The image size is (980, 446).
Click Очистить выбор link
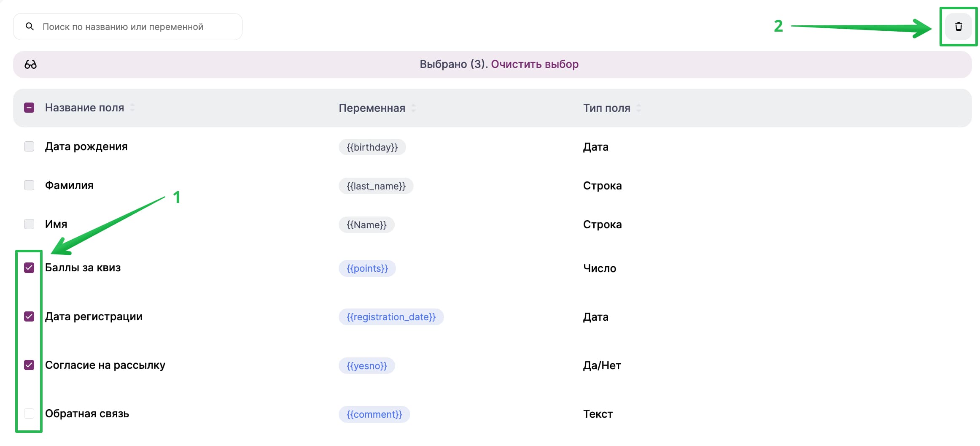[x=534, y=64]
